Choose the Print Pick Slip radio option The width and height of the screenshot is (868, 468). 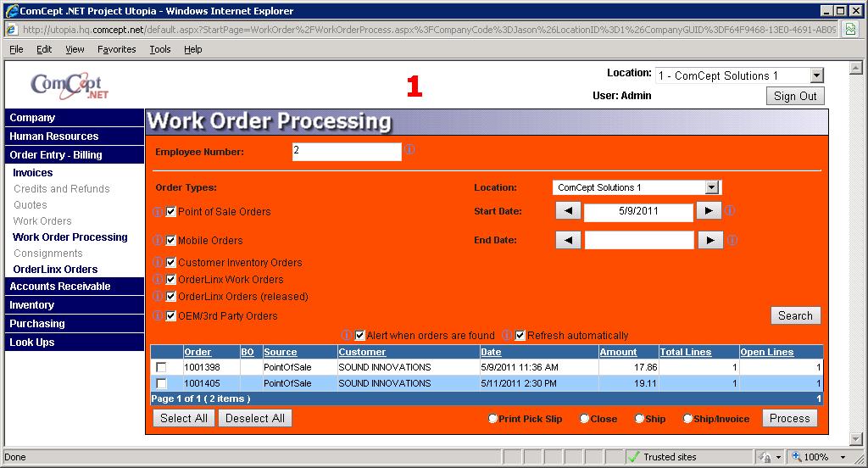492,419
